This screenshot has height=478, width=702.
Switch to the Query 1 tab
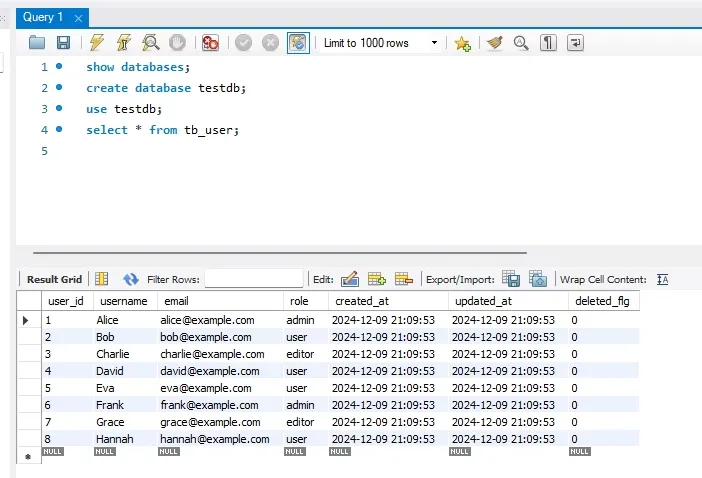coord(43,17)
